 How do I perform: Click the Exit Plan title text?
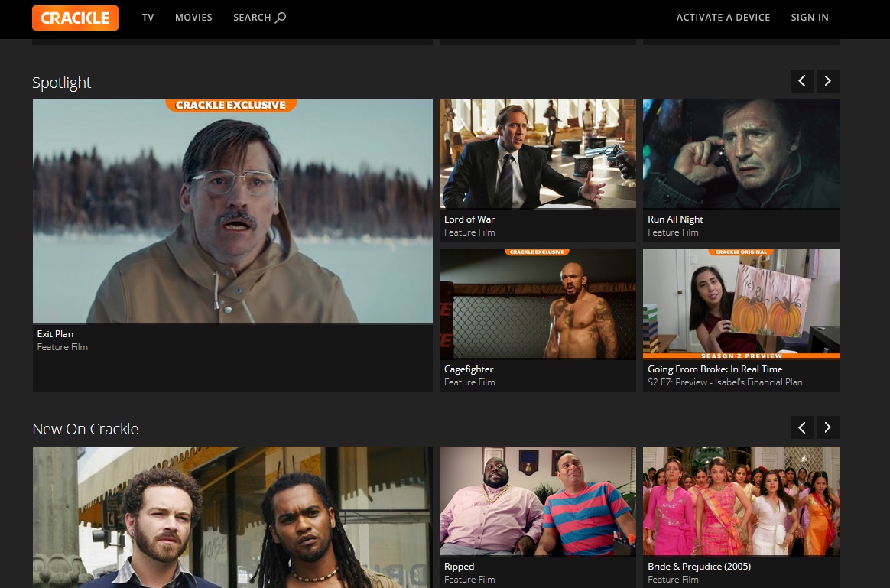click(x=55, y=334)
